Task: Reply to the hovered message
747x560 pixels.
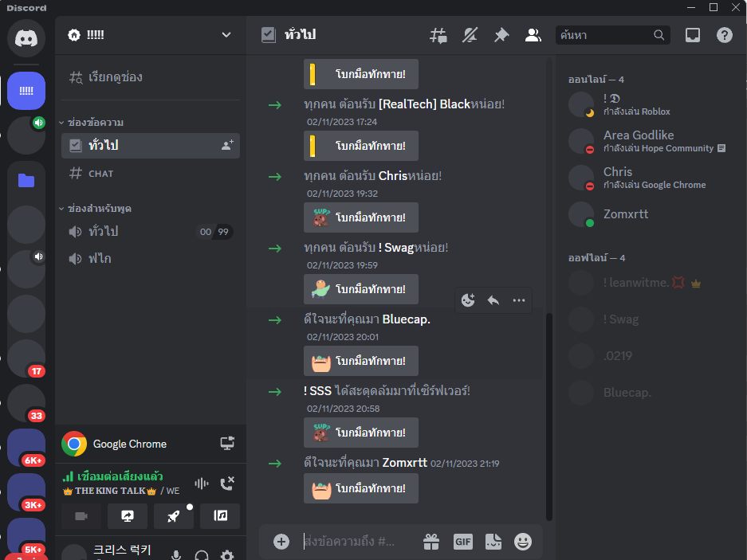Action: pos(493,300)
